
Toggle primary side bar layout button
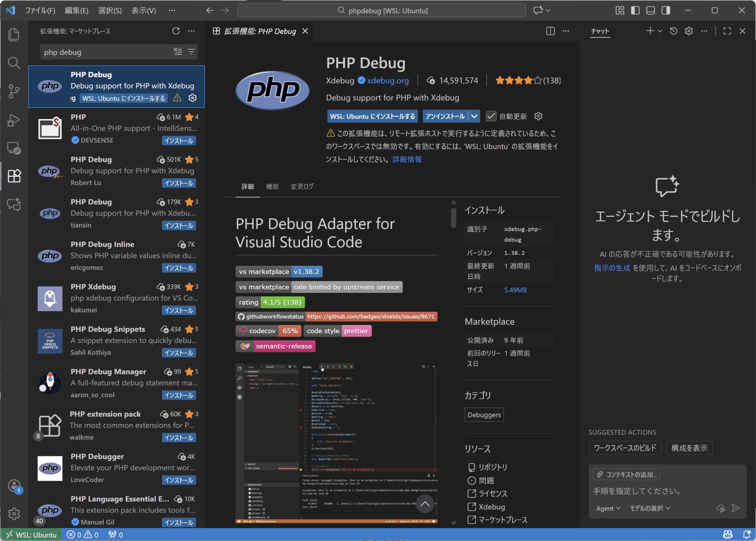pos(635,11)
